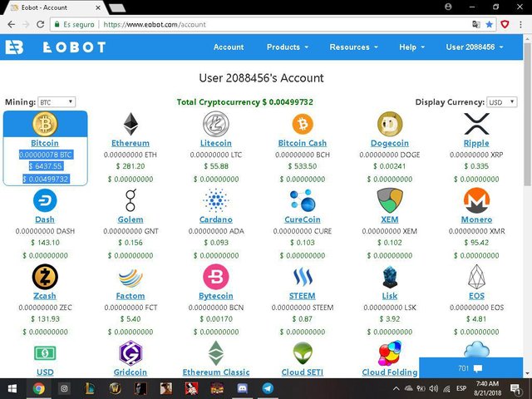Click the CureCoin blue spheres icon
Viewport: 532px width, 399px height.
pyautogui.click(x=303, y=200)
